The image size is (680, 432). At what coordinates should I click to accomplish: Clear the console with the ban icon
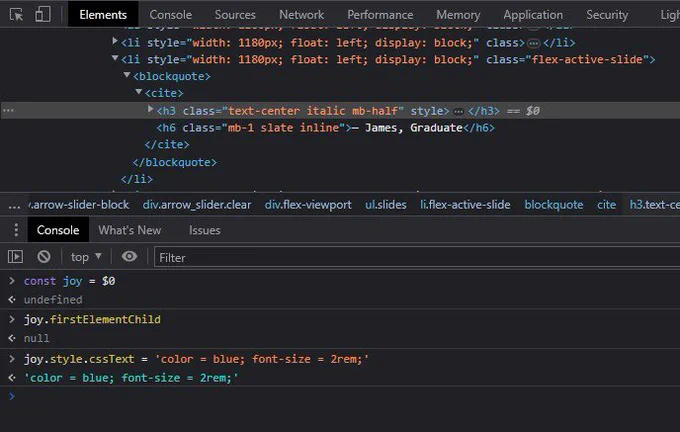[44, 257]
